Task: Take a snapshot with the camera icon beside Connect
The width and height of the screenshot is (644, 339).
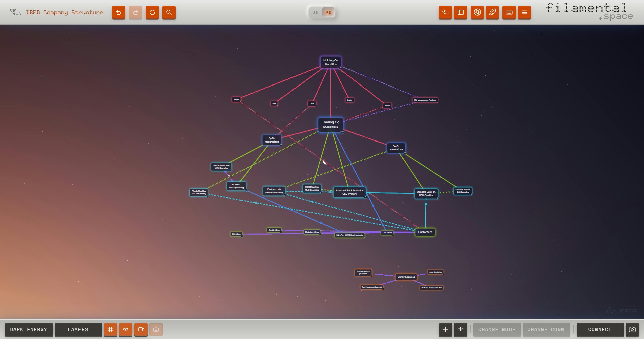Action: [632, 329]
